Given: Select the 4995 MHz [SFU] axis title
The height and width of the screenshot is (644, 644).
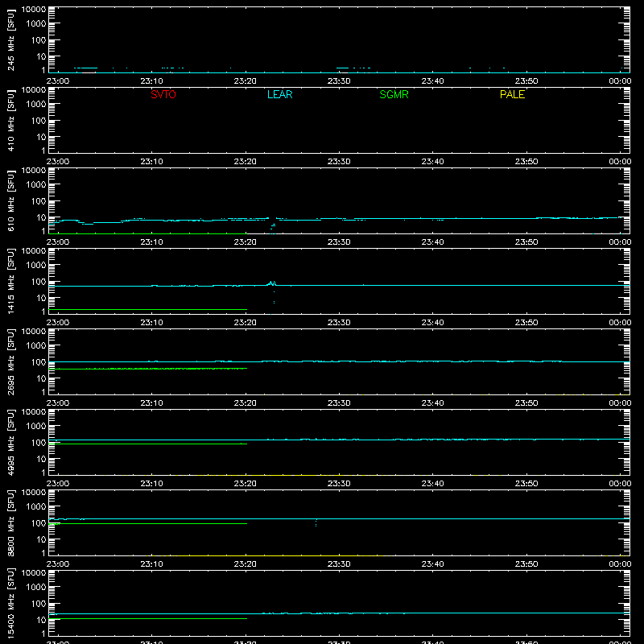Looking at the screenshot, I should pyautogui.click(x=10, y=442).
